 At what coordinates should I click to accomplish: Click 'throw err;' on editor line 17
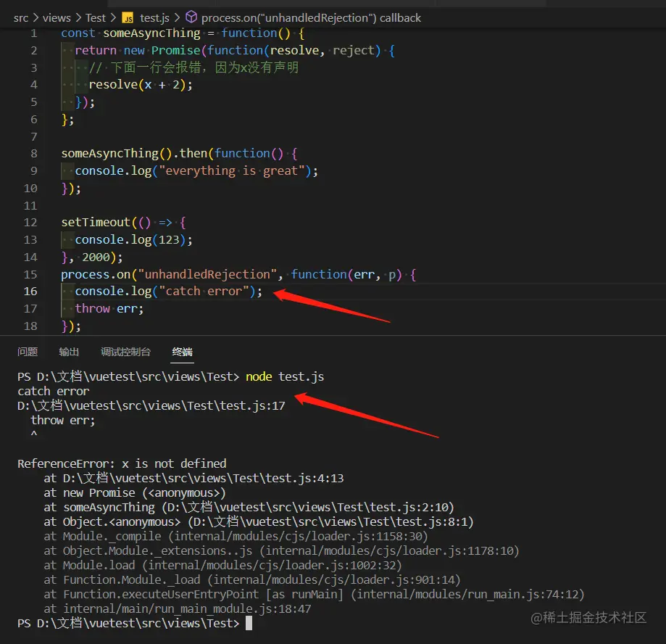tap(109, 309)
